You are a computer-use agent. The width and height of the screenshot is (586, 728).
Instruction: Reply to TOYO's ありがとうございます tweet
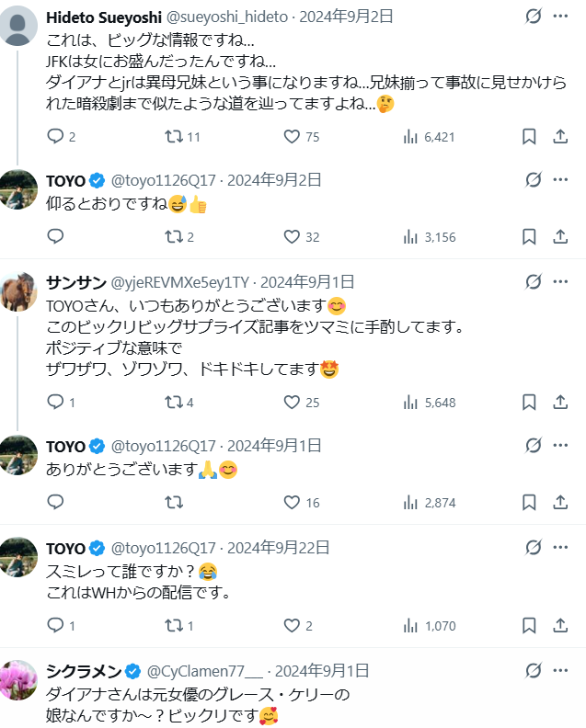pos(55,502)
